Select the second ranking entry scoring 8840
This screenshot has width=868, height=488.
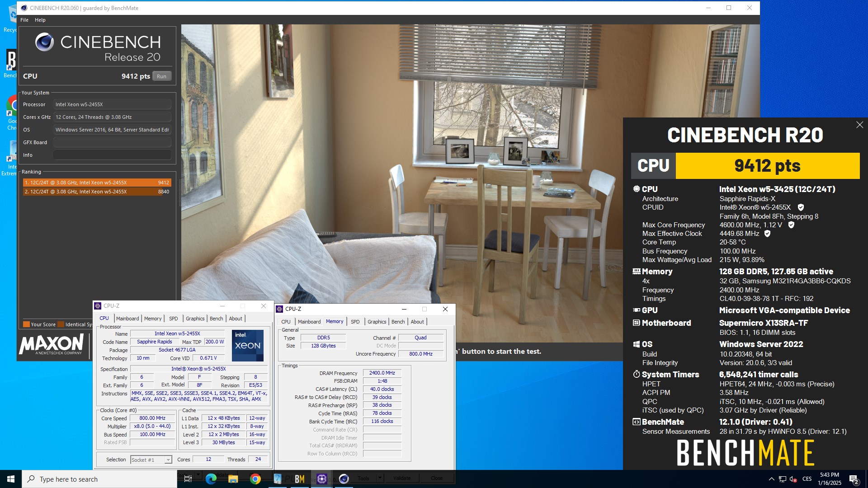click(x=97, y=192)
